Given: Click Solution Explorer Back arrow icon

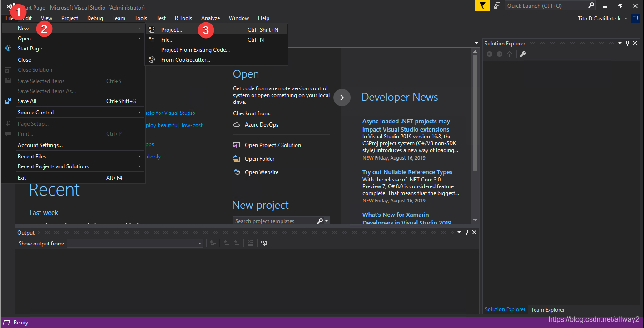Looking at the screenshot, I should [x=490, y=54].
